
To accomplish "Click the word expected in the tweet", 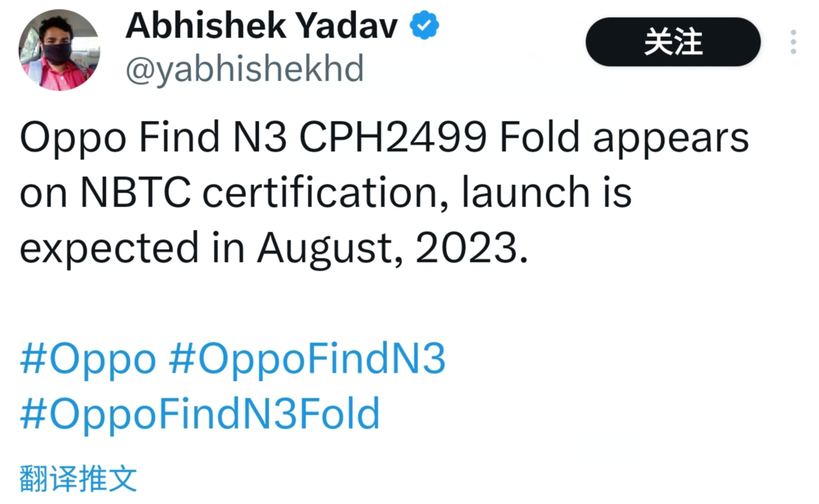I will [x=109, y=248].
